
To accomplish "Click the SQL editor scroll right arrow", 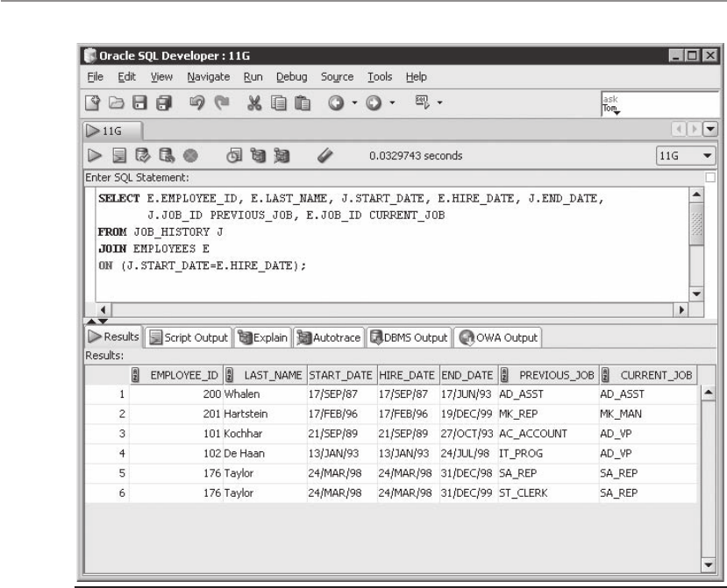I will point(681,309).
